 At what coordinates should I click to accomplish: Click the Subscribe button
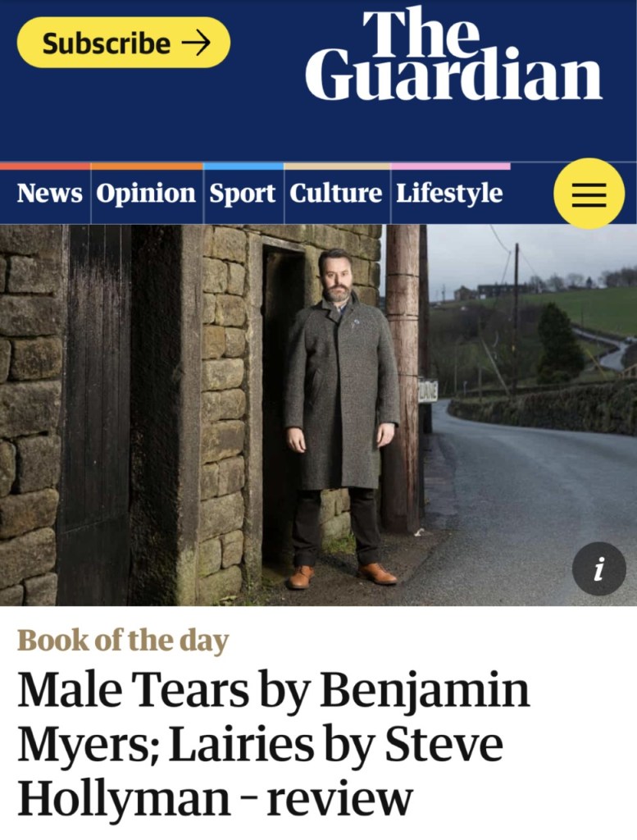point(124,43)
